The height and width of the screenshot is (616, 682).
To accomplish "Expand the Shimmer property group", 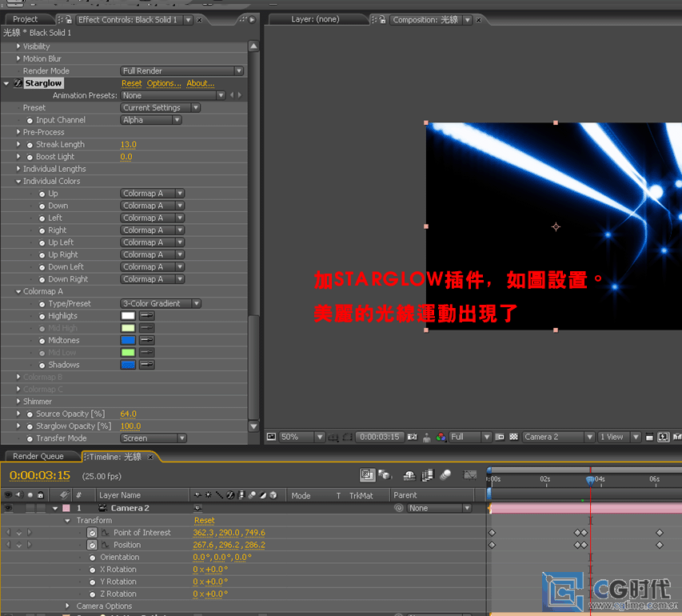I will [x=18, y=402].
